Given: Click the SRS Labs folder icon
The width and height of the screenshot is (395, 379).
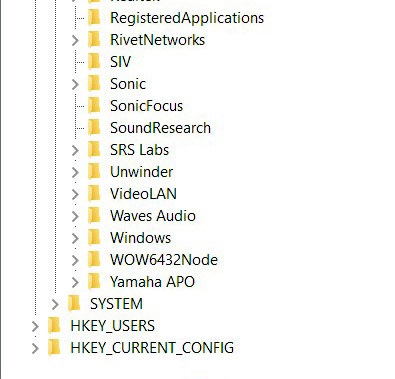Looking at the screenshot, I should [94, 149].
